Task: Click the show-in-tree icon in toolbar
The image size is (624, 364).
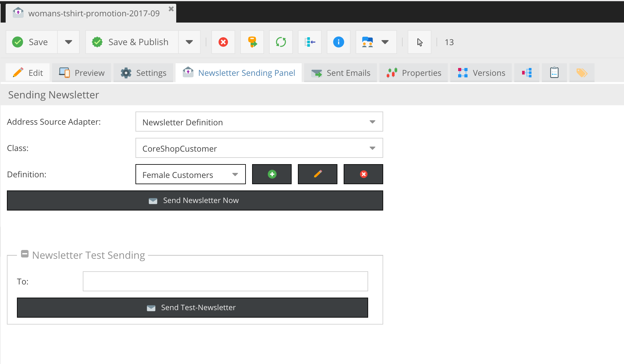Action: click(310, 42)
